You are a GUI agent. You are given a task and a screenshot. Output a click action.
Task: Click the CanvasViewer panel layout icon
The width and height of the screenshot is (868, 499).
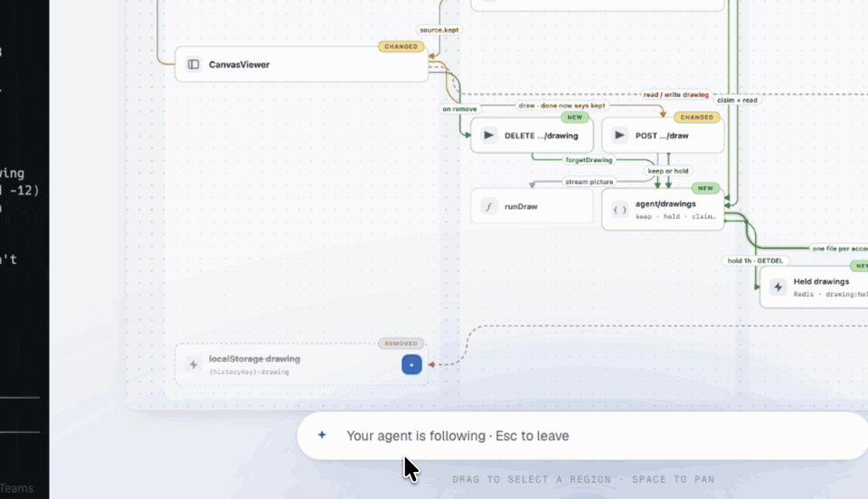pos(193,65)
